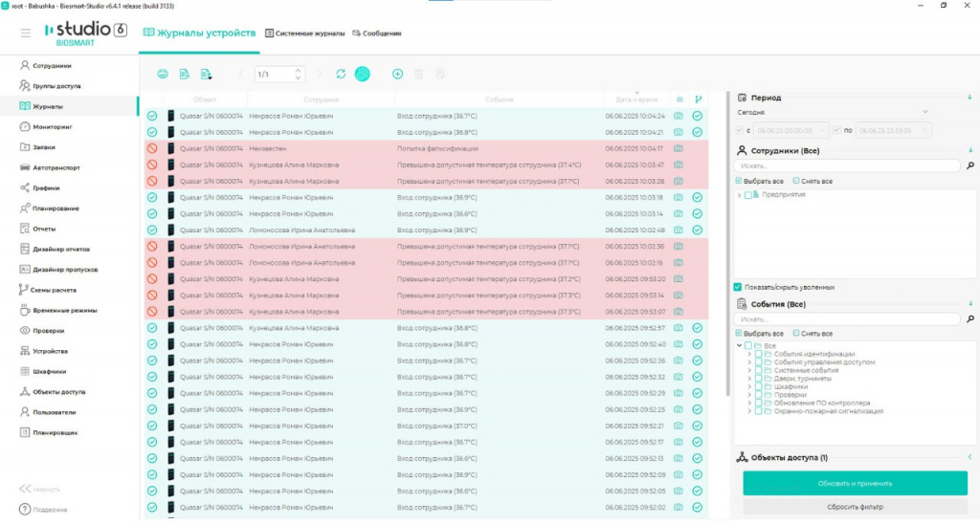Check the События идентификации checkbox
This screenshot has width=980, height=526.
(x=758, y=354)
